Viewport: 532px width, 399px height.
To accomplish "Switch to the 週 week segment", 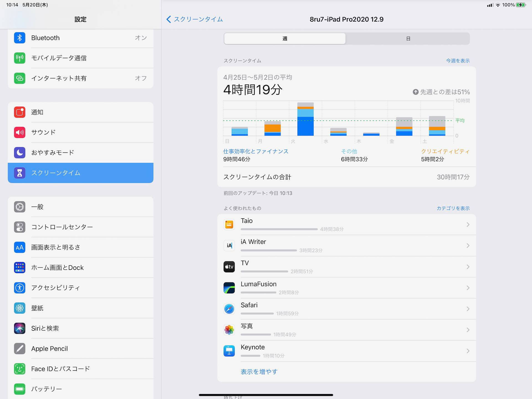I will (x=285, y=39).
